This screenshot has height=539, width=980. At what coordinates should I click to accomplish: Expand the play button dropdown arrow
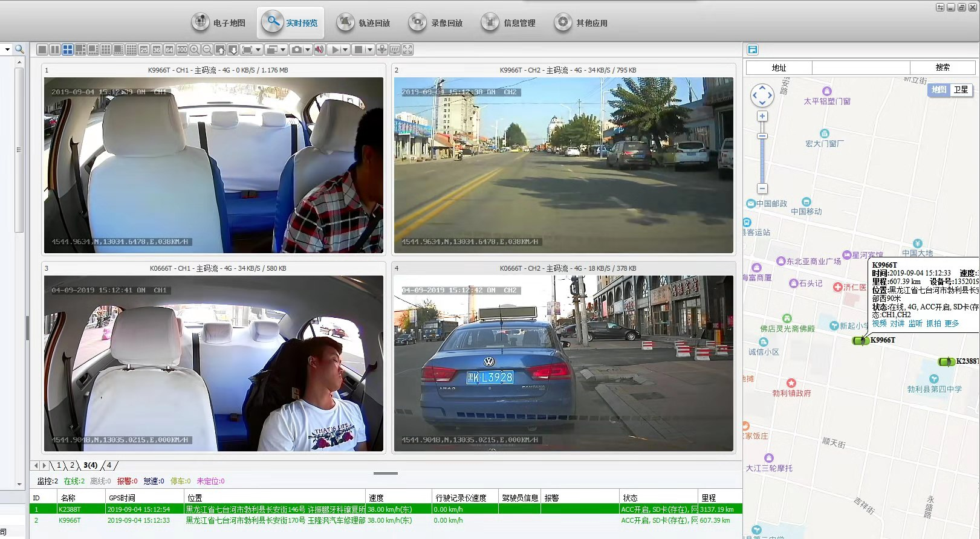click(x=345, y=50)
